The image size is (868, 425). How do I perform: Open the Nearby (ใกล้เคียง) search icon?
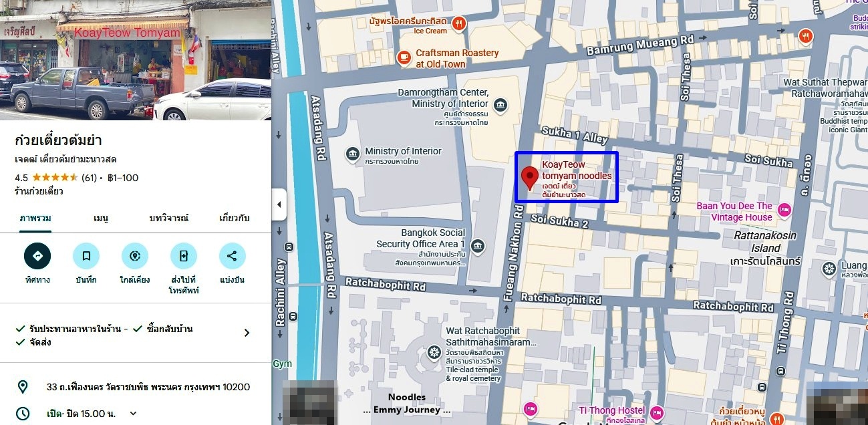click(135, 256)
